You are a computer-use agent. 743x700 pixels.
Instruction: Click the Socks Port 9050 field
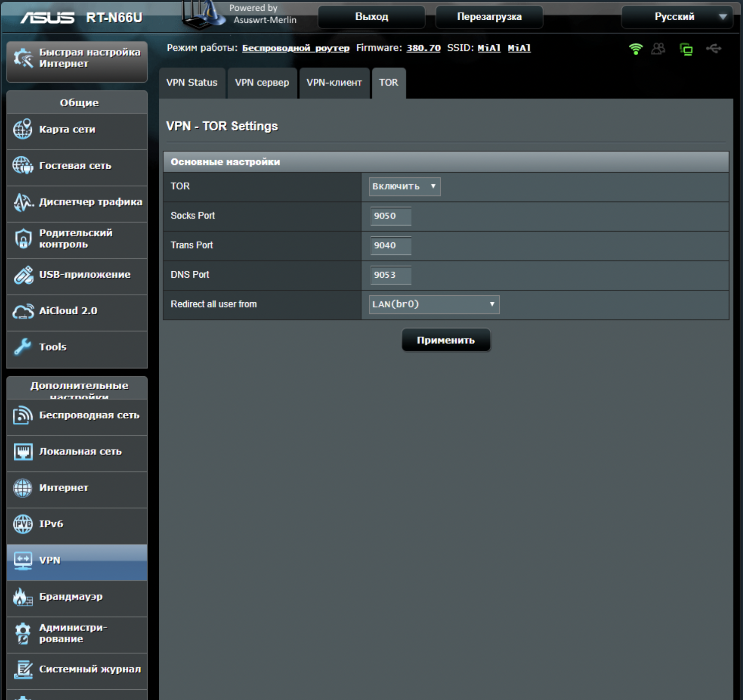pyautogui.click(x=391, y=216)
